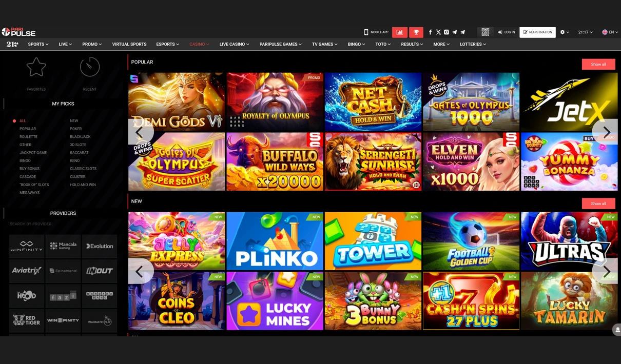This screenshot has width=621, height=364.
Task: Select the Evolution provider
Action: coord(100,246)
